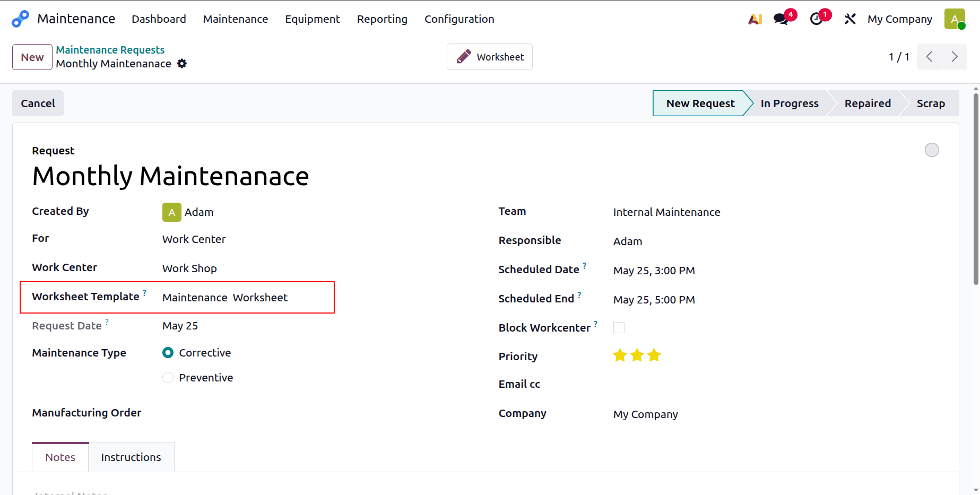The width and height of the screenshot is (980, 495).
Task: Open the Odoo apps home icon
Action: 20,19
